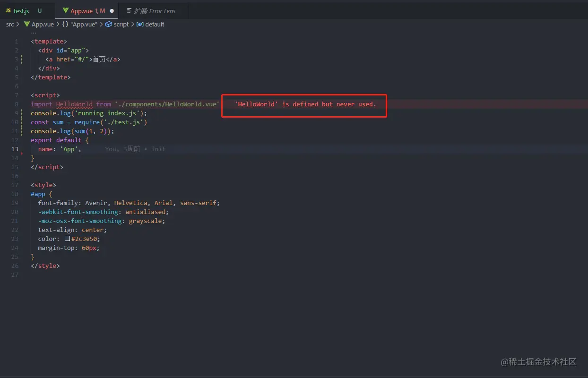
Task: Click the cube icon beside script breadcrumb
Action: point(109,24)
